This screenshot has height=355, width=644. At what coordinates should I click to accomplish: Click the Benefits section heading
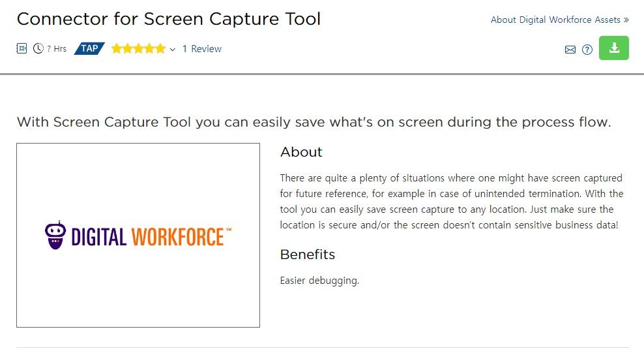(x=308, y=255)
